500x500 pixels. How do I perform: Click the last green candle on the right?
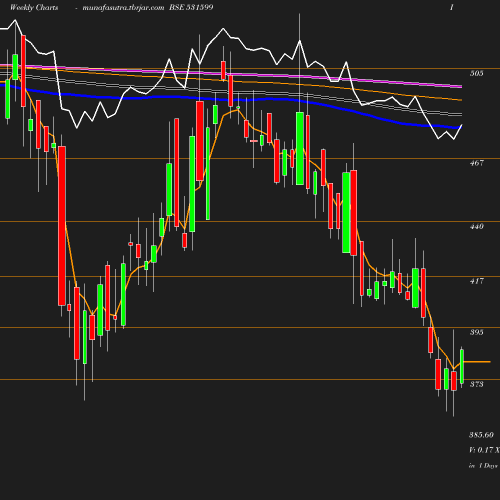462,366
